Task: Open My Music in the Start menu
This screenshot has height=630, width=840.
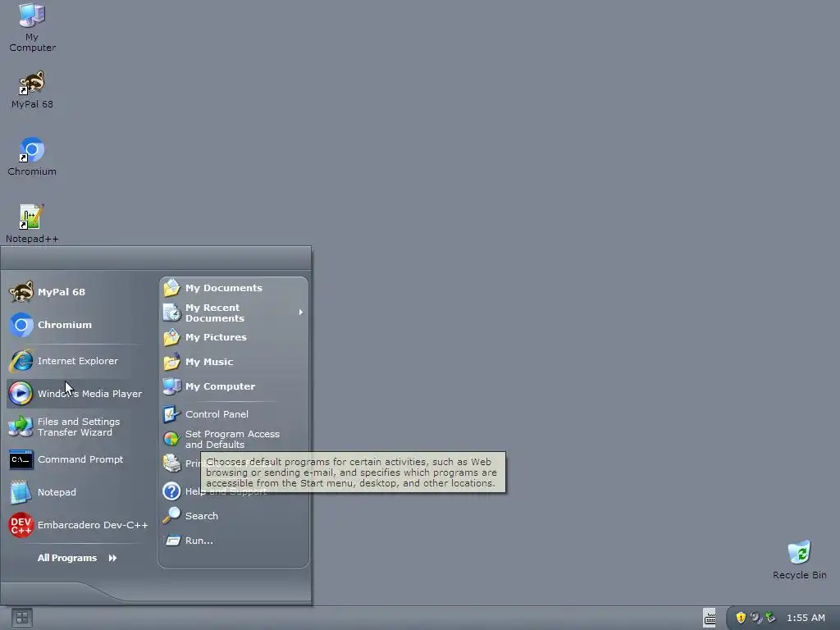Action: [x=234, y=362]
